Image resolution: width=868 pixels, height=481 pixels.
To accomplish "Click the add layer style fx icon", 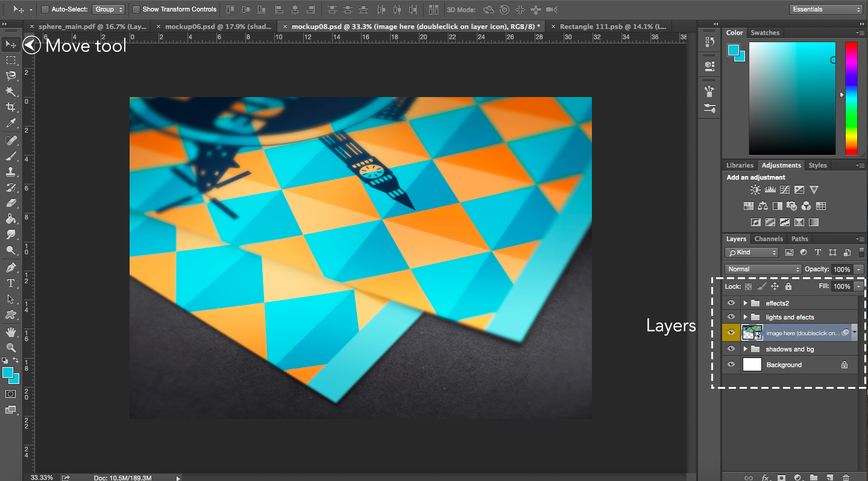I will pos(766,477).
